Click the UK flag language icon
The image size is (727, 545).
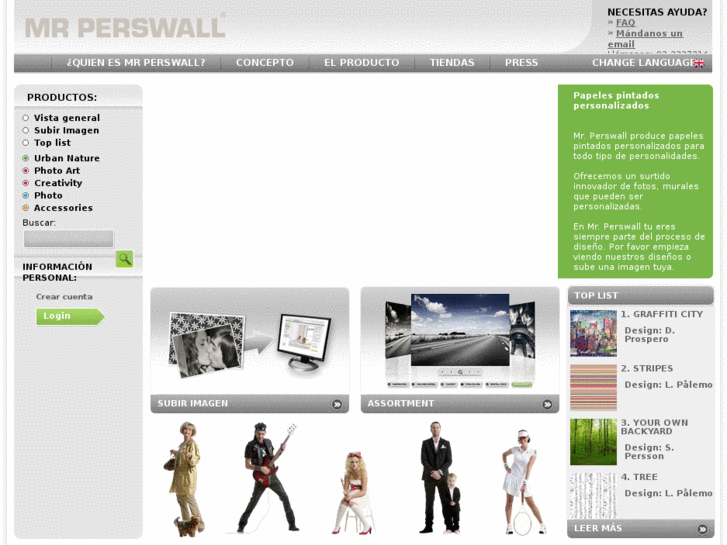[x=699, y=64]
